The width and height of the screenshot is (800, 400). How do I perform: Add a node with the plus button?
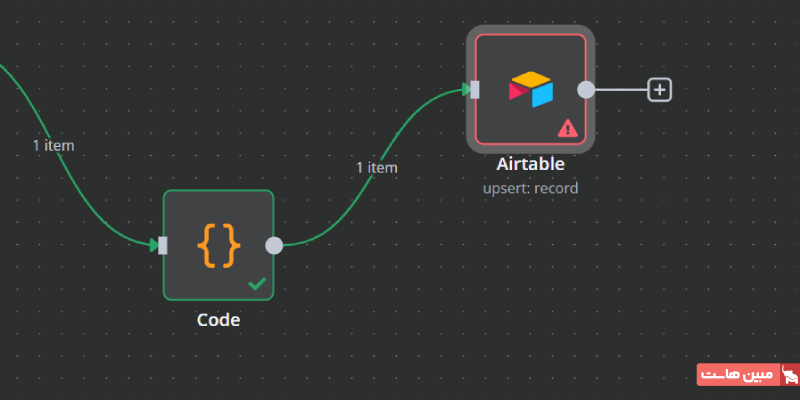[x=659, y=90]
